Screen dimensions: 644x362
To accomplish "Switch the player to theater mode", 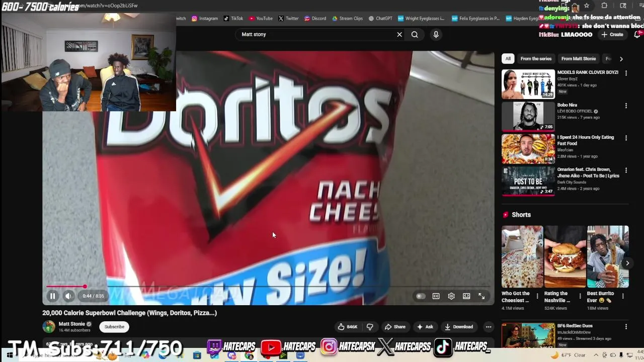I will pyautogui.click(x=466, y=296).
